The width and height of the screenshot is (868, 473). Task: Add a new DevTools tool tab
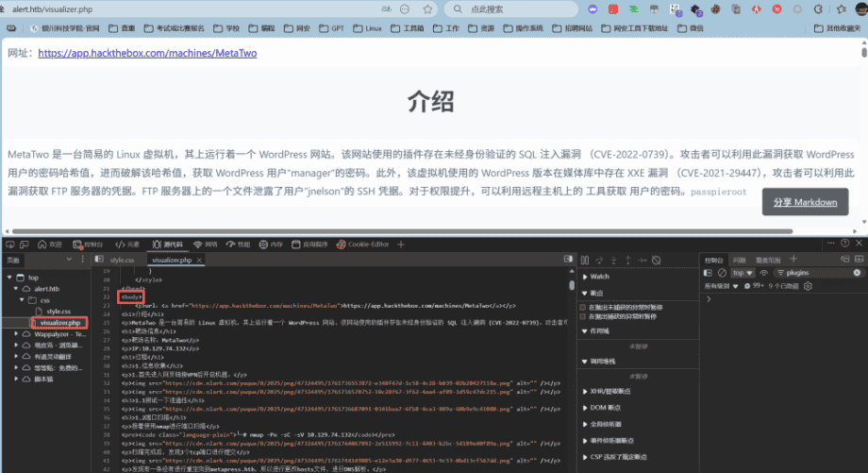(x=401, y=245)
